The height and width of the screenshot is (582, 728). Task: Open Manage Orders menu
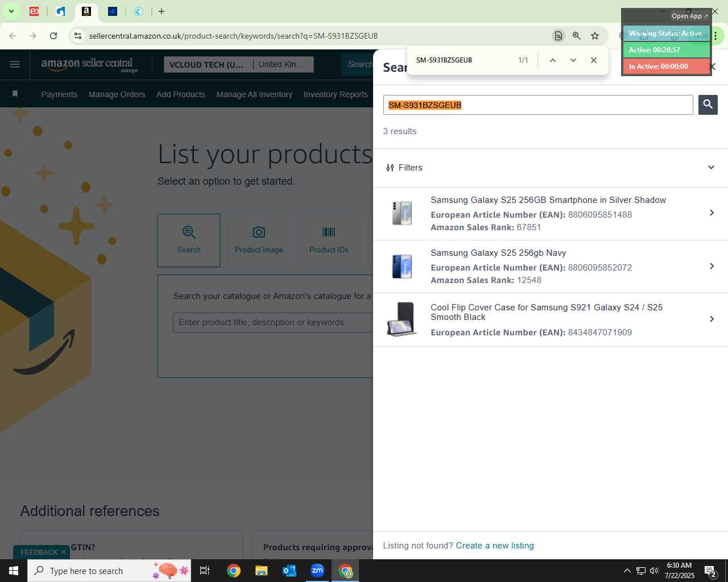pos(117,94)
